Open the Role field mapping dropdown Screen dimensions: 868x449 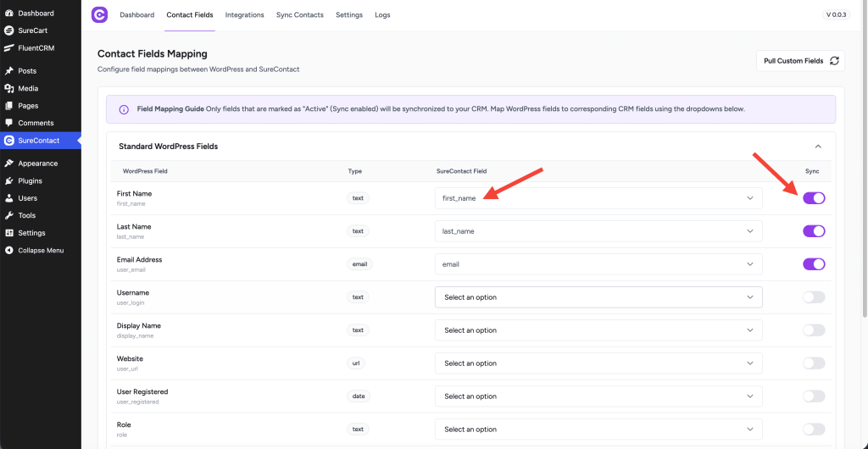click(598, 430)
